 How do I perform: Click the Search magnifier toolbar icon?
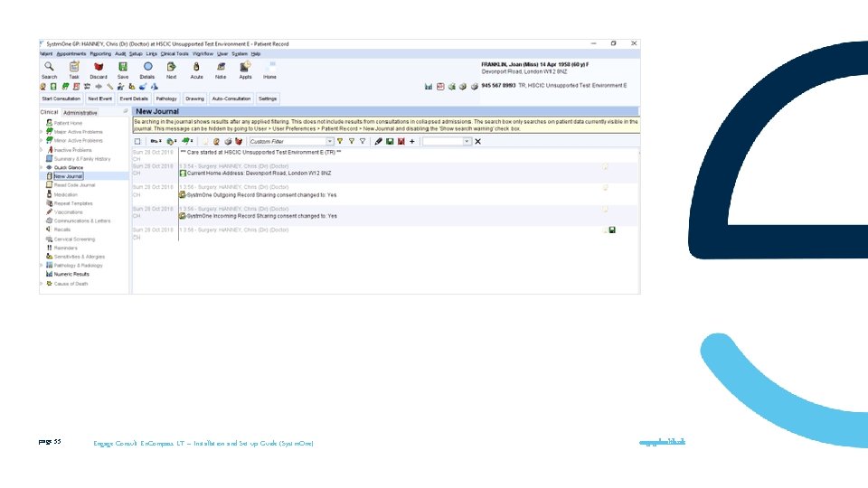pyautogui.click(x=49, y=66)
